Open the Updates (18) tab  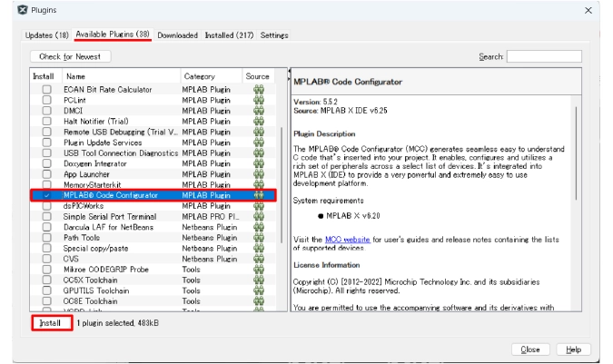coord(46,35)
